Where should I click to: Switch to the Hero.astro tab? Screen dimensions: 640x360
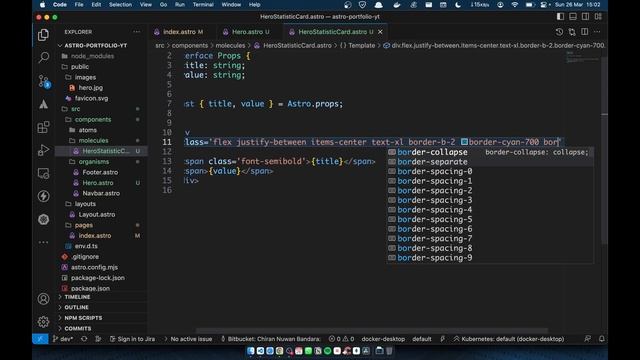pyautogui.click(x=247, y=32)
